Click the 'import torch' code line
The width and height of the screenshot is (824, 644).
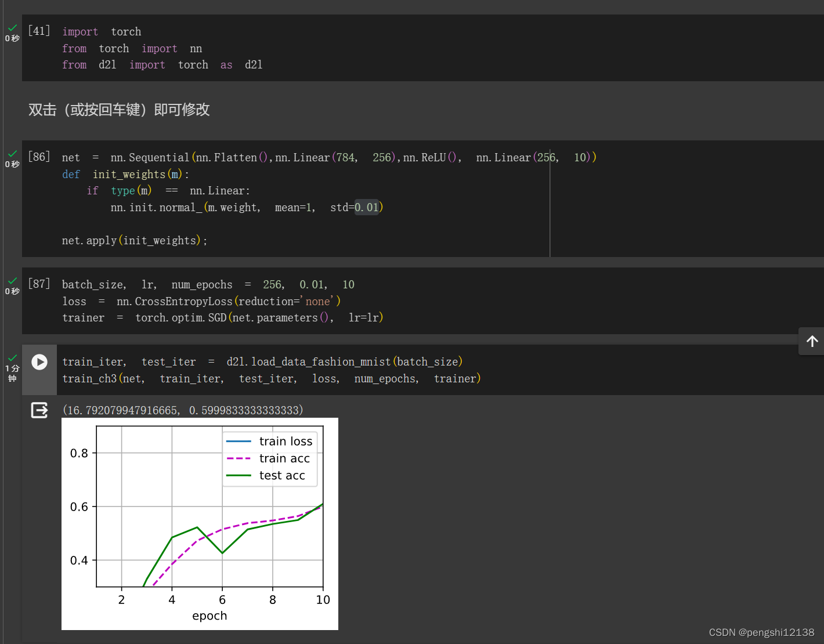[x=102, y=32]
